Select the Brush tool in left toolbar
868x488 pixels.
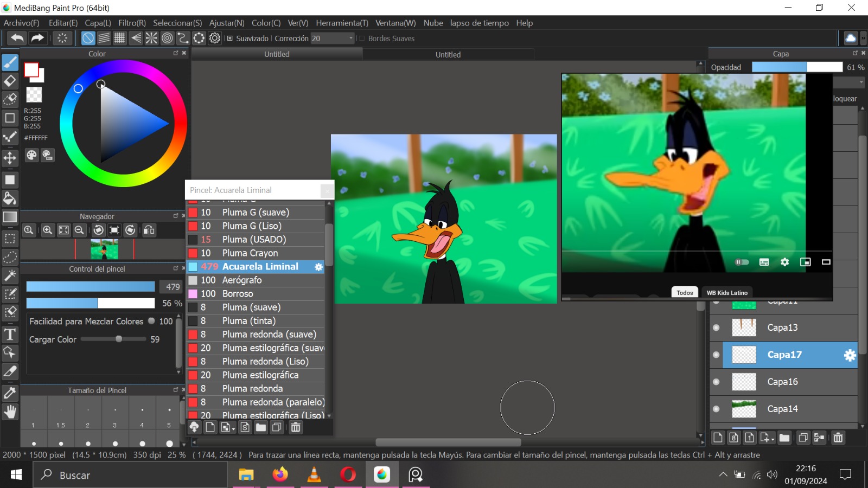[x=10, y=62]
